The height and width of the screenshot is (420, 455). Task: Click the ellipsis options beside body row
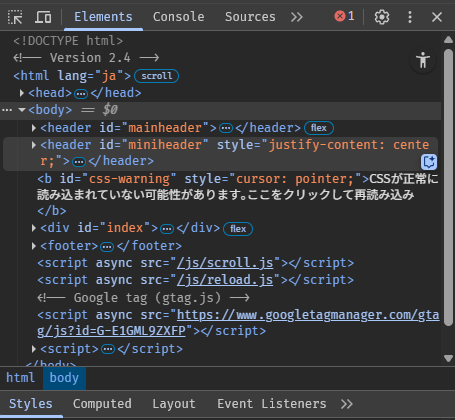(x=7, y=110)
